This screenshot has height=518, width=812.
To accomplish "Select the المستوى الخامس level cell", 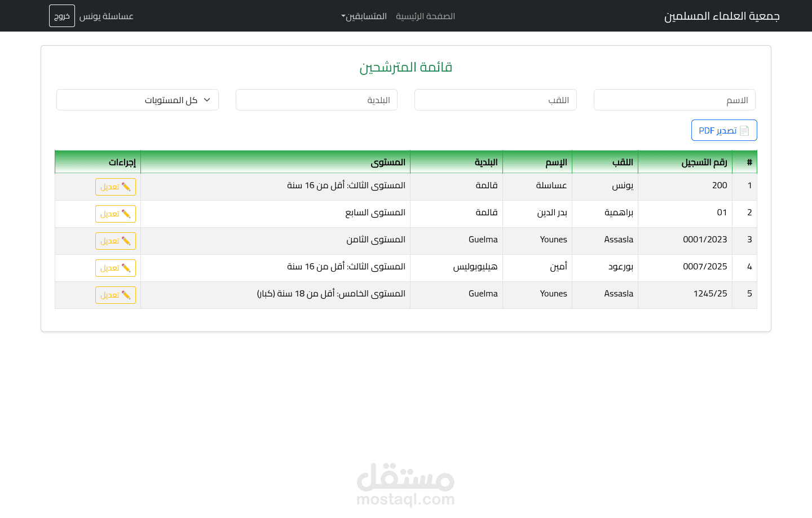I will tap(276, 295).
